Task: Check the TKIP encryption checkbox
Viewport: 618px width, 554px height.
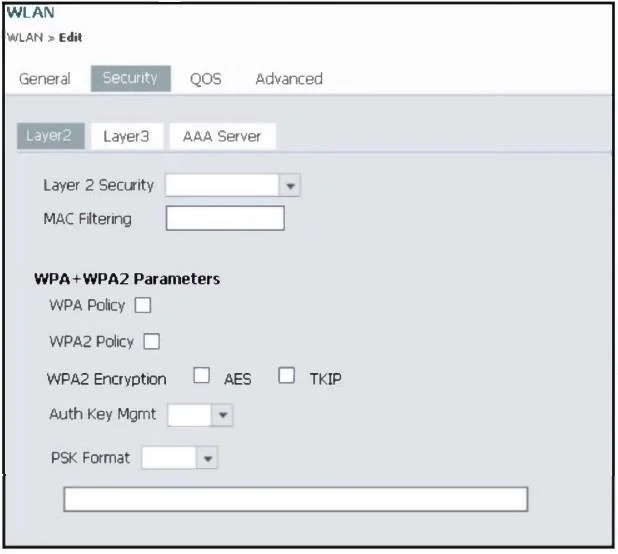Action: [x=286, y=375]
